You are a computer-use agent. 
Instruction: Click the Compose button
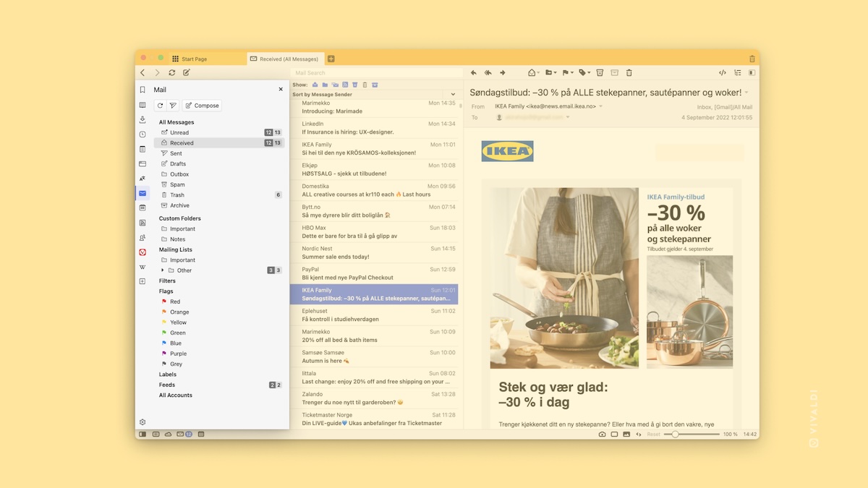(x=202, y=106)
